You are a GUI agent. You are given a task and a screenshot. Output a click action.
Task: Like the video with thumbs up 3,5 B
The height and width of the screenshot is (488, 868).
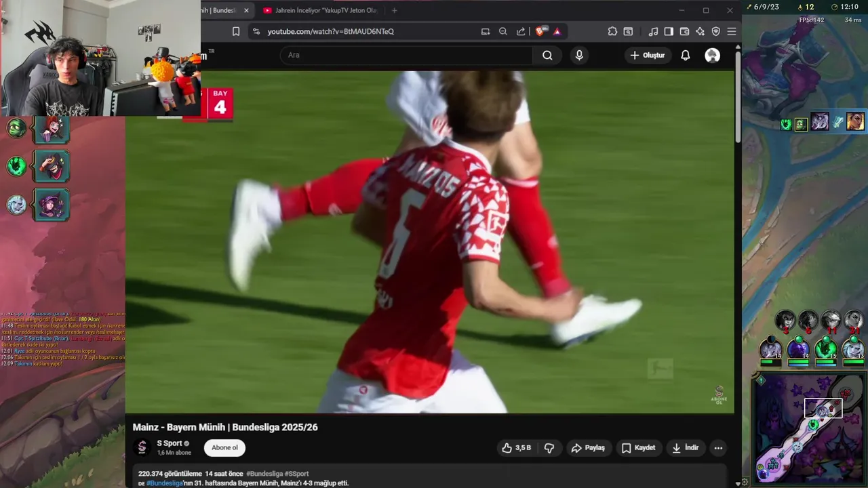[516, 448]
